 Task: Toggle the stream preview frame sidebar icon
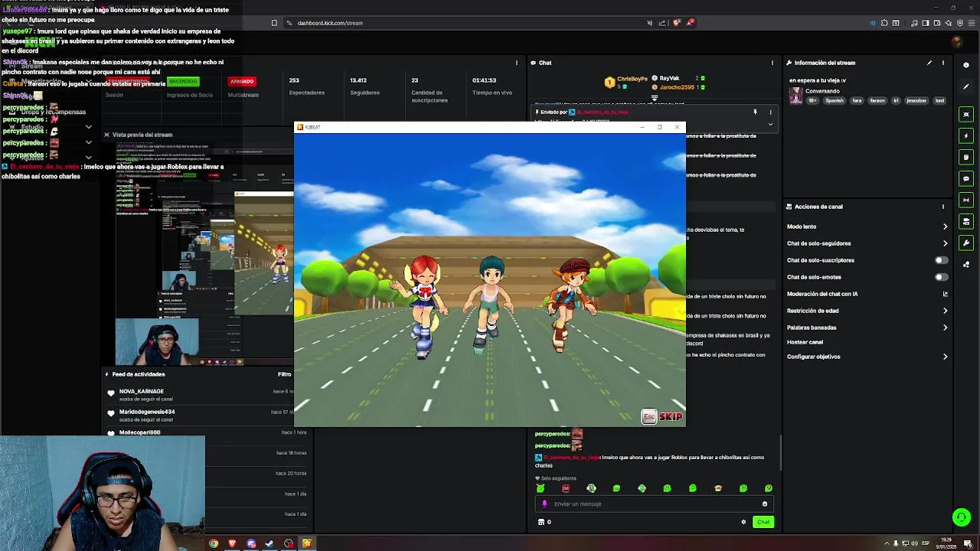click(966, 114)
